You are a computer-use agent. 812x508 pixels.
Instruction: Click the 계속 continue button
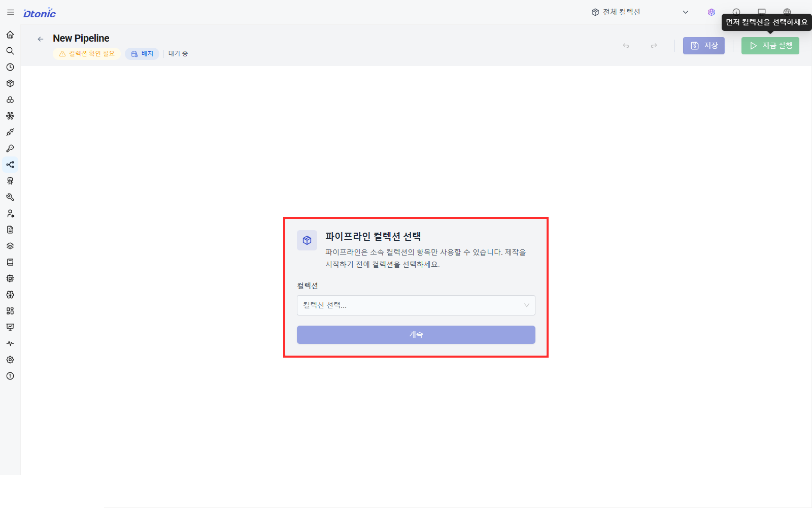[416, 335]
